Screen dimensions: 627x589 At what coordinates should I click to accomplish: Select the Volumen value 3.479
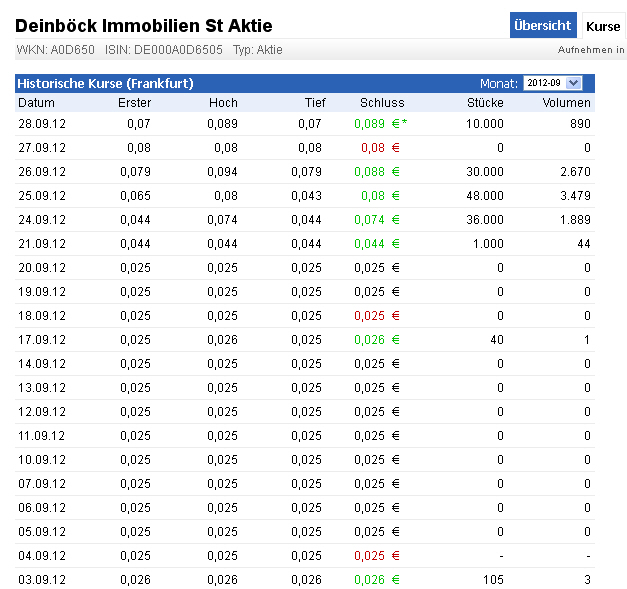click(x=575, y=196)
